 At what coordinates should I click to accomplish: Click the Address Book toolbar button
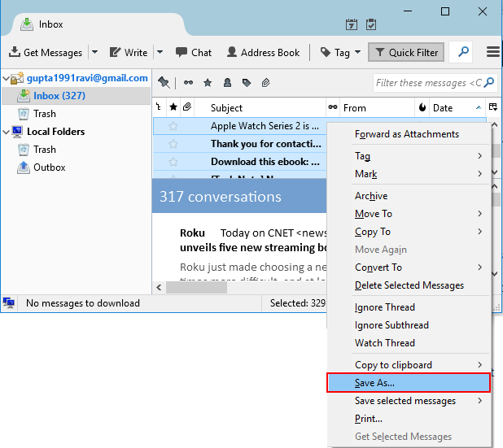[x=263, y=52]
